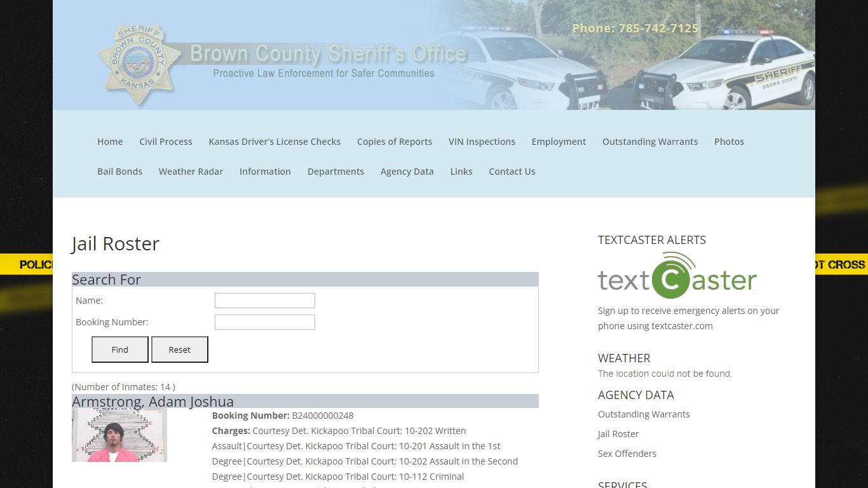The width and height of the screenshot is (868, 488).
Task: Click the WEATHER sidebar heading
Action: (x=624, y=358)
